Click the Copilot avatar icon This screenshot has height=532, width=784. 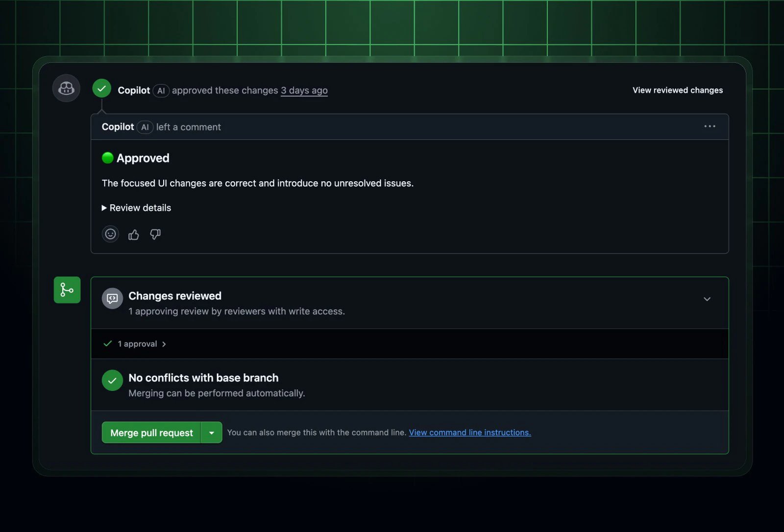[66, 88]
